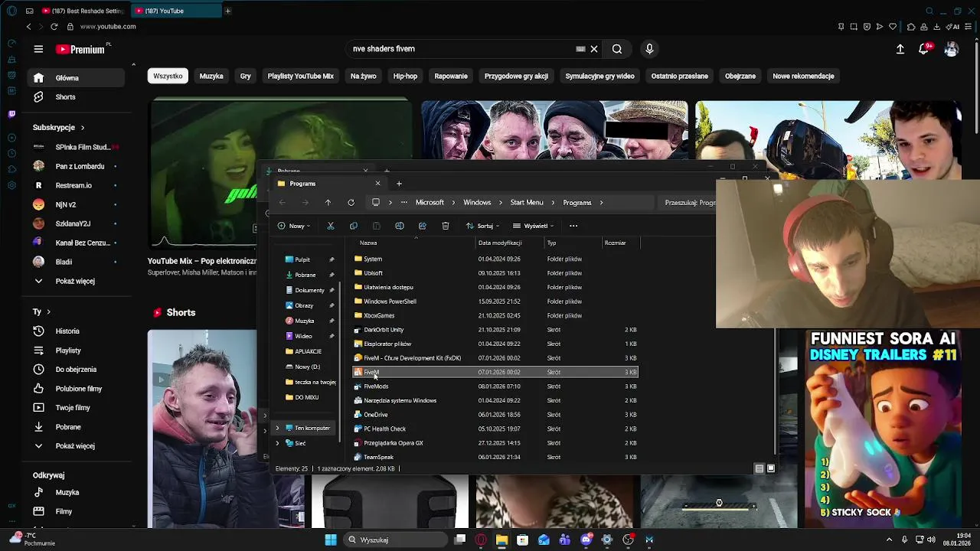Open SPInka Film Studio subscription
The image size is (980, 551).
(75, 147)
